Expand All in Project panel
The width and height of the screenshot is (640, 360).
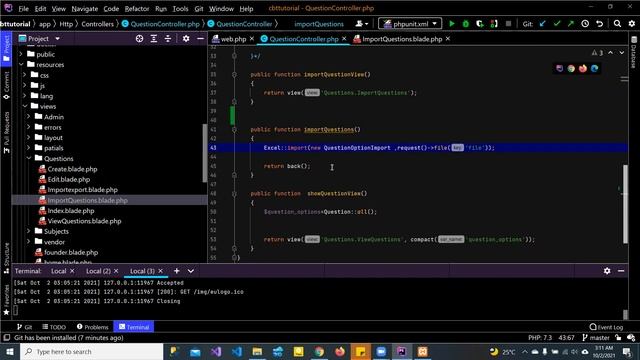point(153,38)
